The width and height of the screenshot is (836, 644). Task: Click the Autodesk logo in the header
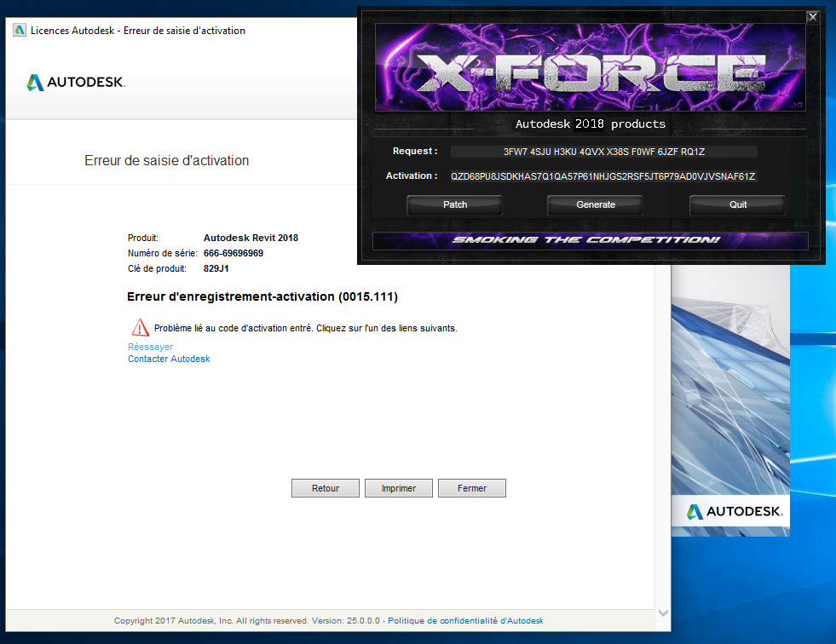coord(76,82)
